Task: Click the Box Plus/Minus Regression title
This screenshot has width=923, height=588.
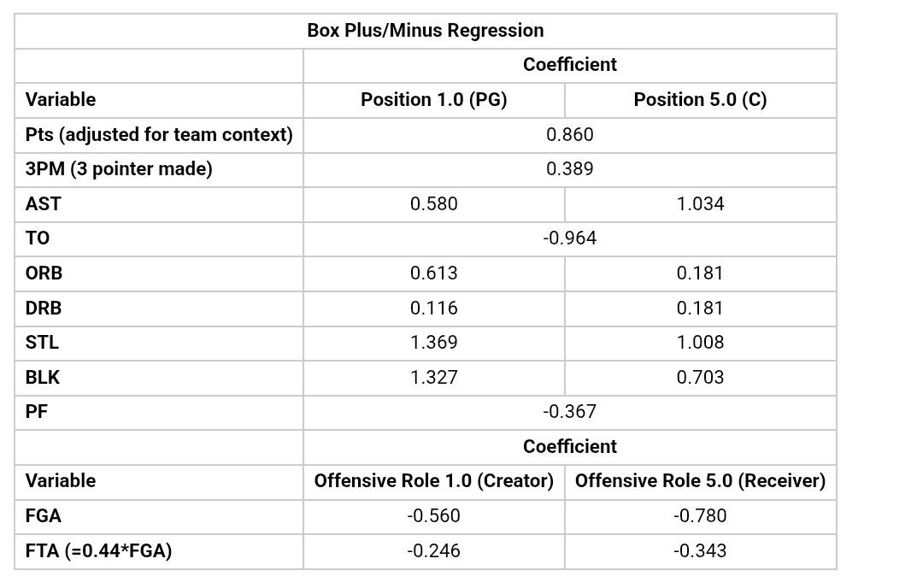Action: [x=425, y=31]
